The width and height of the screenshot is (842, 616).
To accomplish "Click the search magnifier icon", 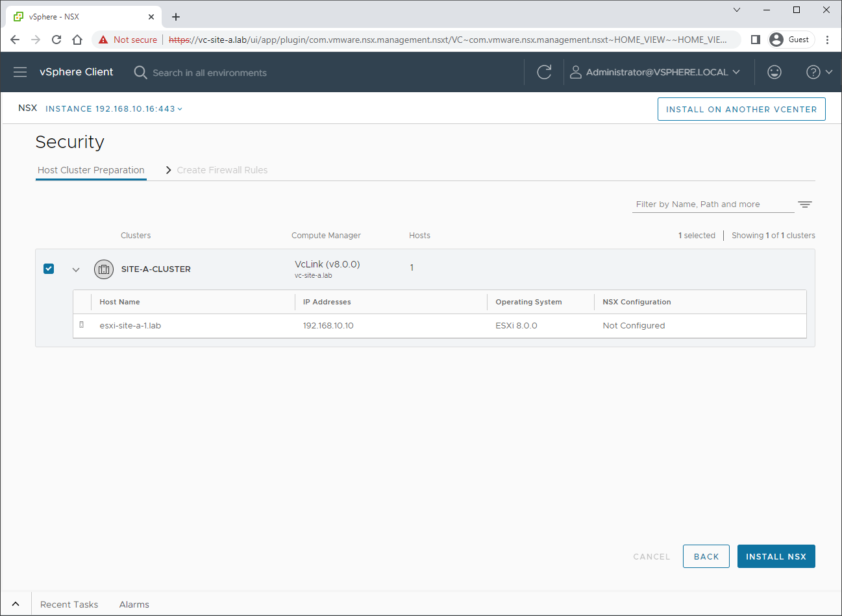I will point(140,72).
